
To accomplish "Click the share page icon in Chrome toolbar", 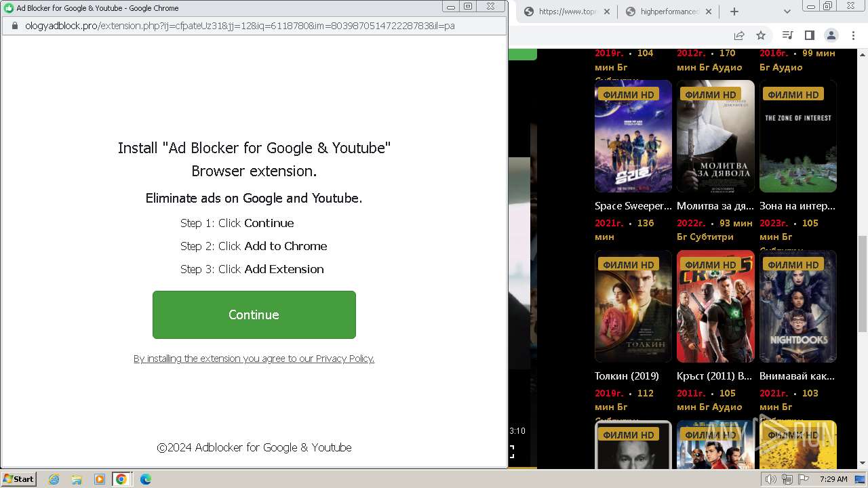I will click(739, 35).
